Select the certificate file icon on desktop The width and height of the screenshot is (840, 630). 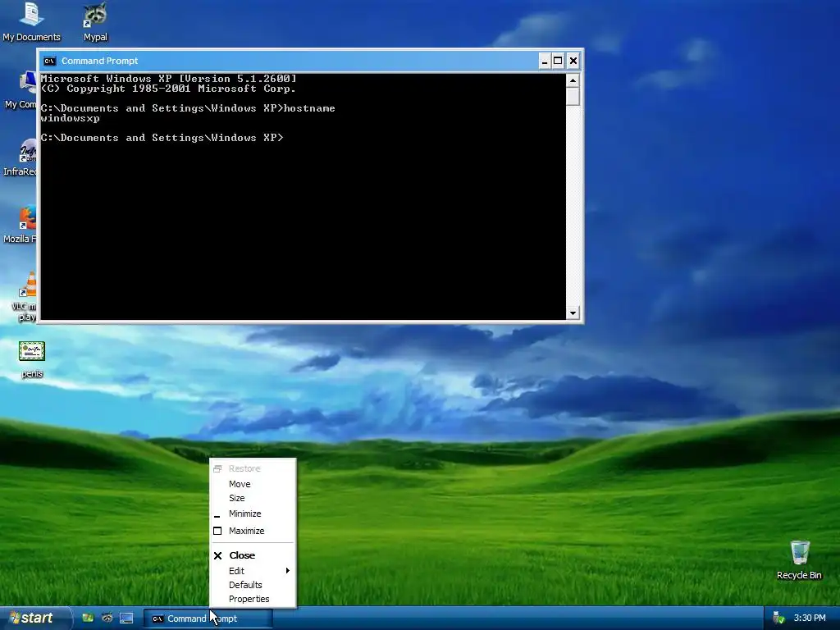point(32,359)
